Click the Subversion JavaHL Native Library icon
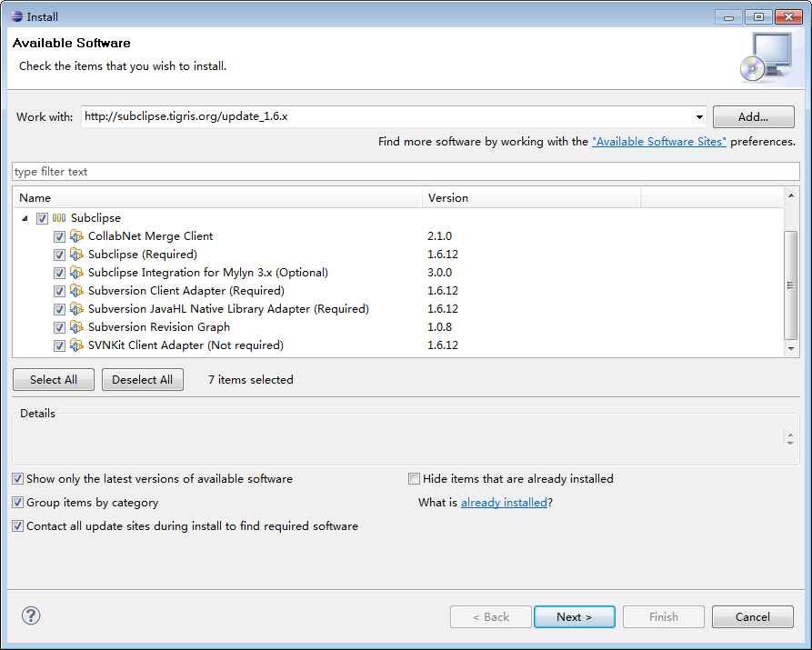This screenshot has height=650, width=812. tap(76, 309)
